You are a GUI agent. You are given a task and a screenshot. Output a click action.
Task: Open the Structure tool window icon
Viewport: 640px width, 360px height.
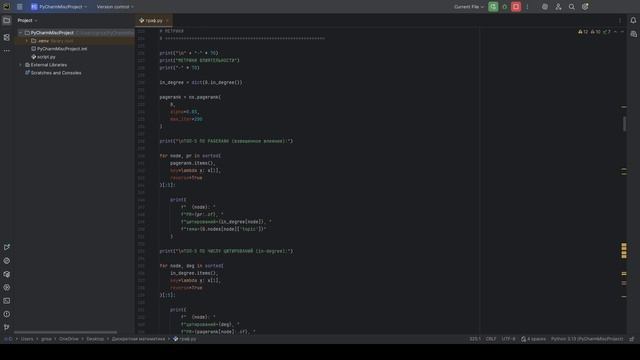pyautogui.click(x=7, y=37)
